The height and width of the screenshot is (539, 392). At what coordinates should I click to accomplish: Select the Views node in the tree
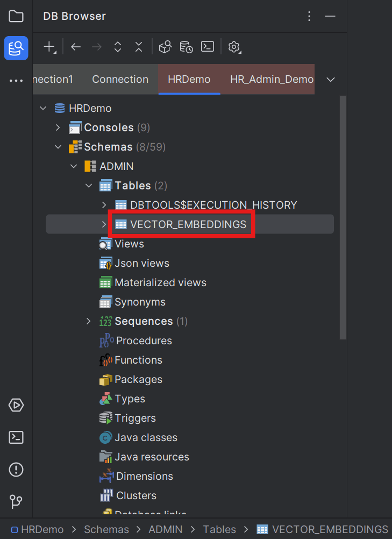pyautogui.click(x=129, y=244)
